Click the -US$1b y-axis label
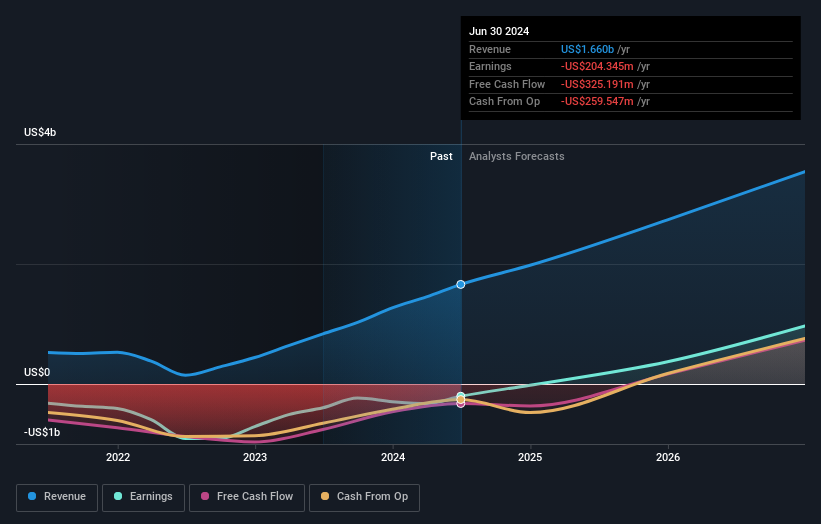This screenshot has height=524, width=821. coord(42,432)
